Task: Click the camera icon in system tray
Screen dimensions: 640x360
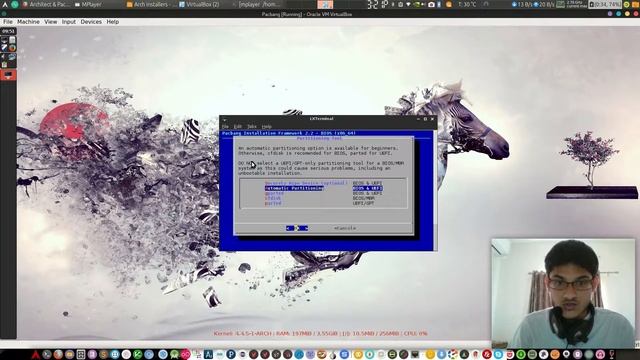Action: point(431,4)
